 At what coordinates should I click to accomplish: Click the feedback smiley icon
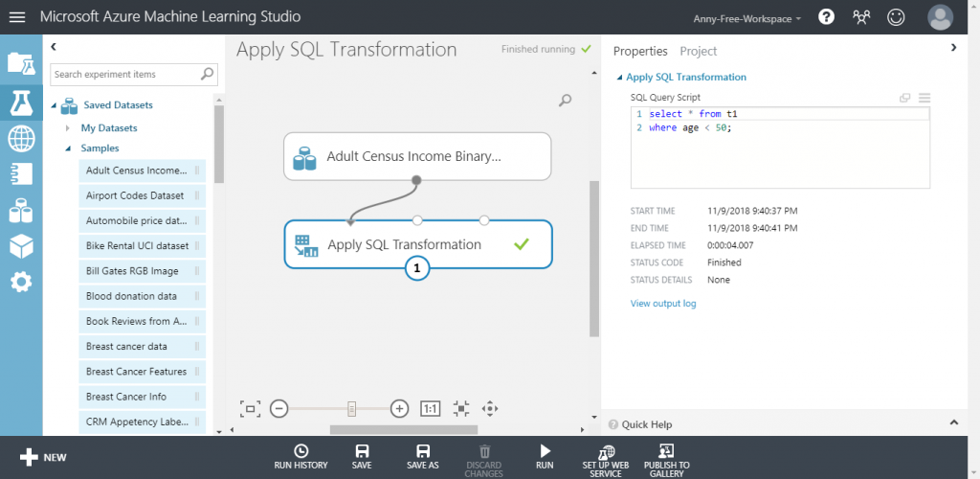pyautogui.click(x=896, y=17)
